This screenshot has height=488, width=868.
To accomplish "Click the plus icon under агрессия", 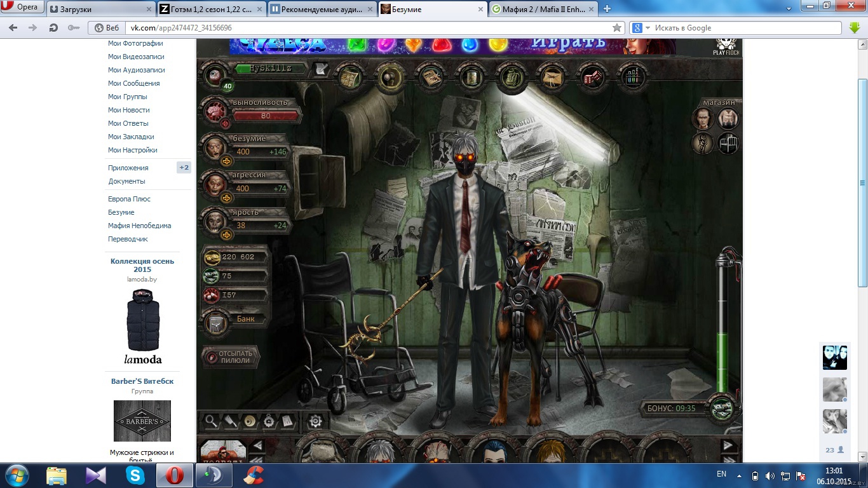I will (x=226, y=198).
